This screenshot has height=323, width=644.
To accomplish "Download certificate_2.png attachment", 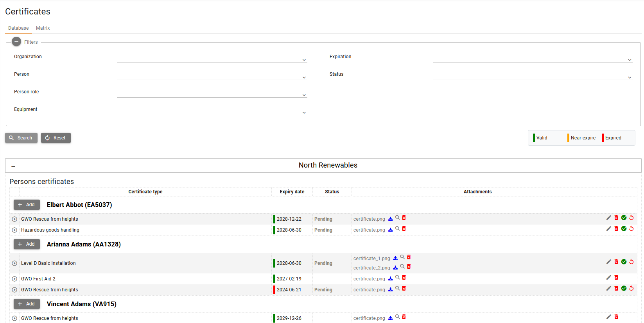I will pos(395,268).
